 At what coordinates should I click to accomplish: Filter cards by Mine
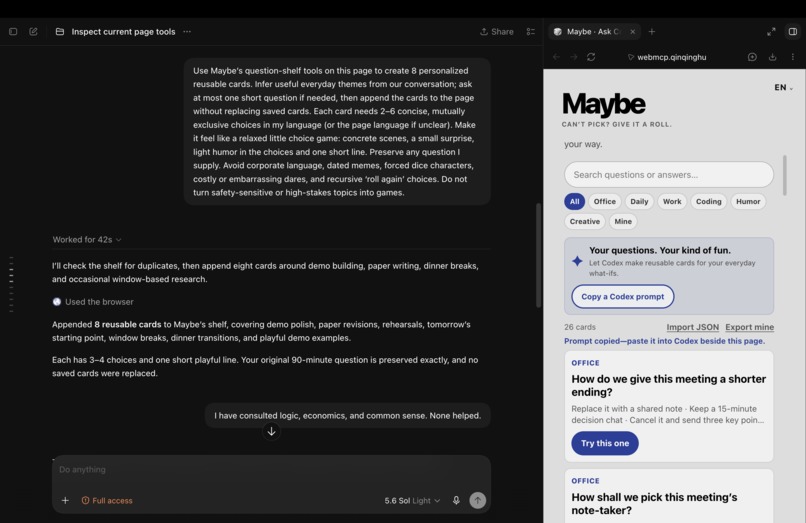(x=623, y=222)
